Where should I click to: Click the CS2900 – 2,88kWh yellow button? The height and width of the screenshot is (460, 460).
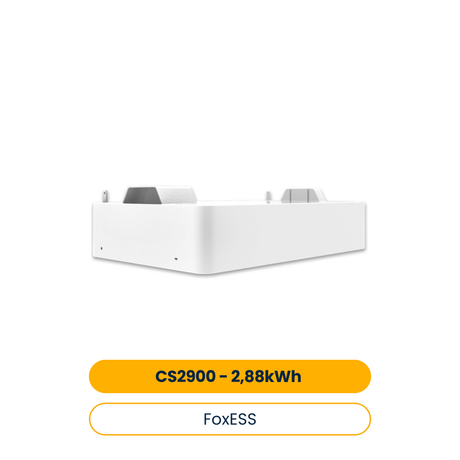coord(230,376)
